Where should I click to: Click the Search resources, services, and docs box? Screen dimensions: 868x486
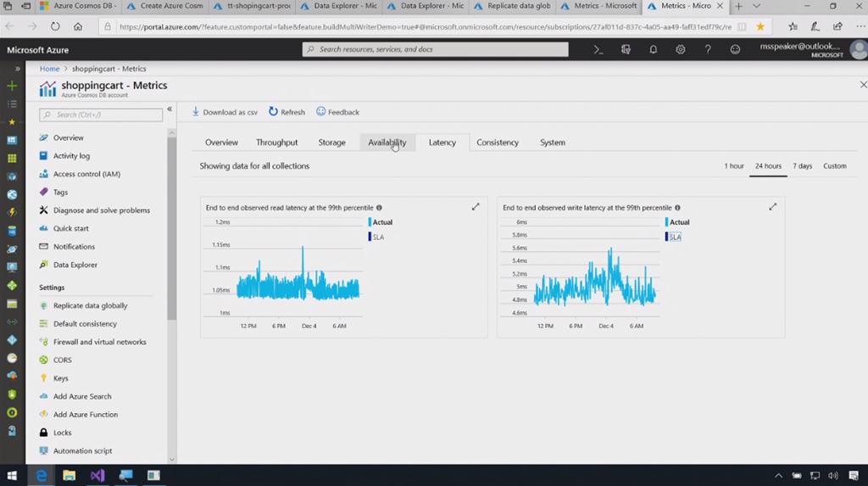[435, 50]
